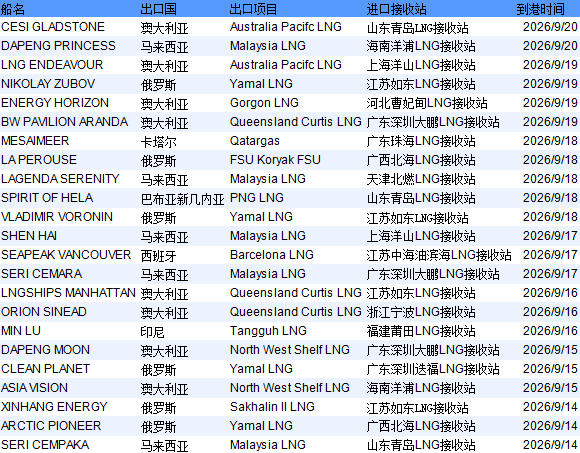Select the 到港时间 column header
This screenshot has width=580, height=453.
coord(540,9)
